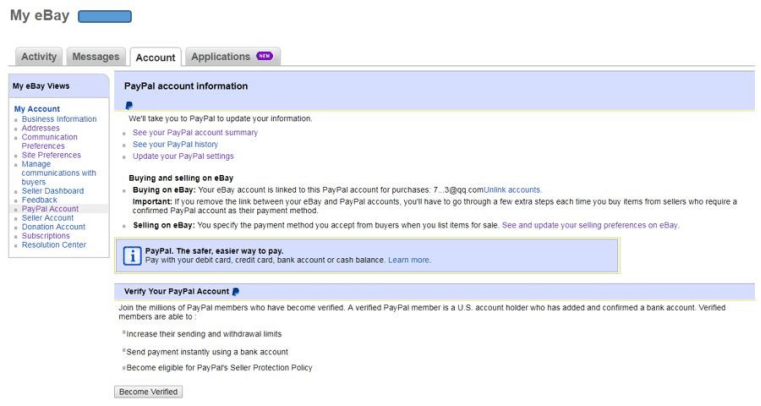Open Seller Dashboard from sidebar
The height and width of the screenshot is (406, 761).
pos(53,191)
